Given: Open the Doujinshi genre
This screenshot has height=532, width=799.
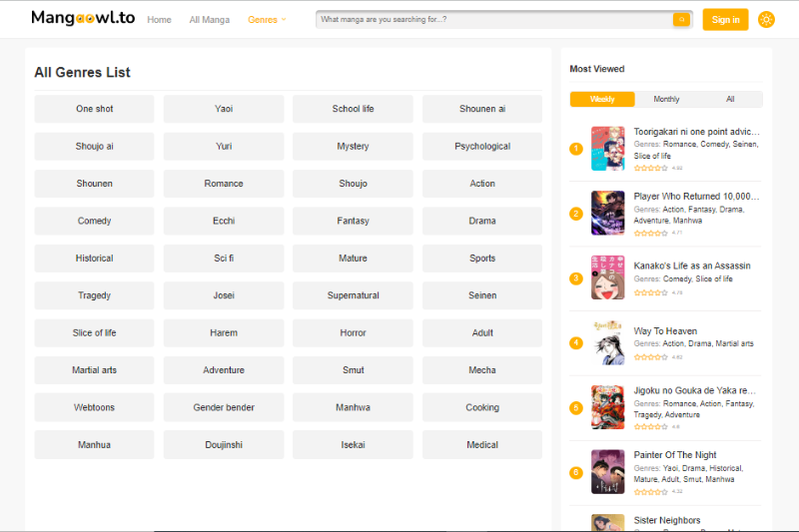Looking at the screenshot, I should tap(224, 445).
